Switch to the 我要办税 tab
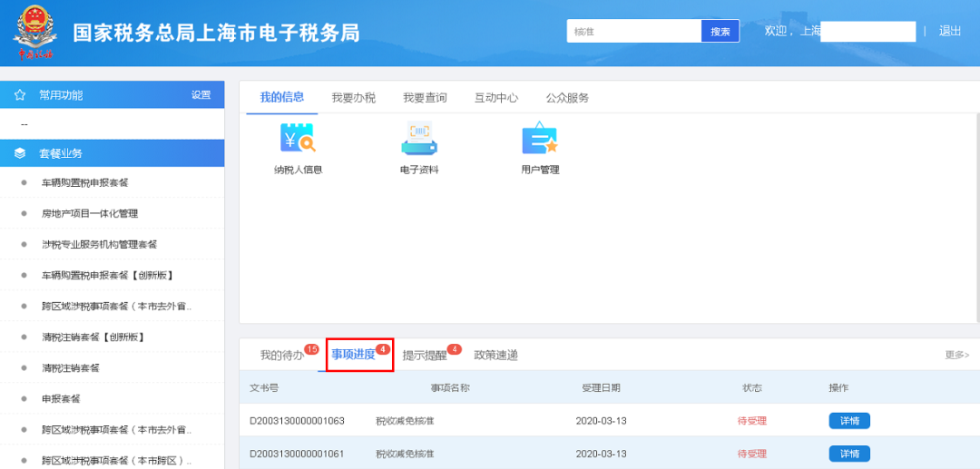Viewport: 980px width, 469px height. coord(353,98)
